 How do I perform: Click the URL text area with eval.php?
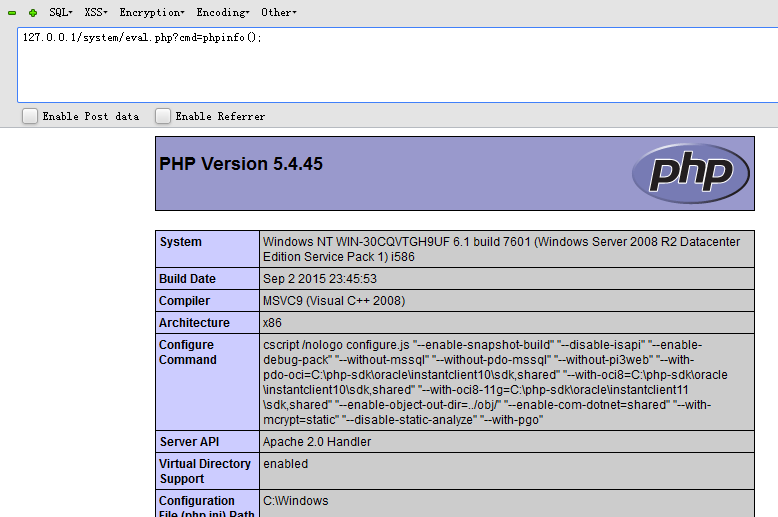pyautogui.click(x=397, y=65)
